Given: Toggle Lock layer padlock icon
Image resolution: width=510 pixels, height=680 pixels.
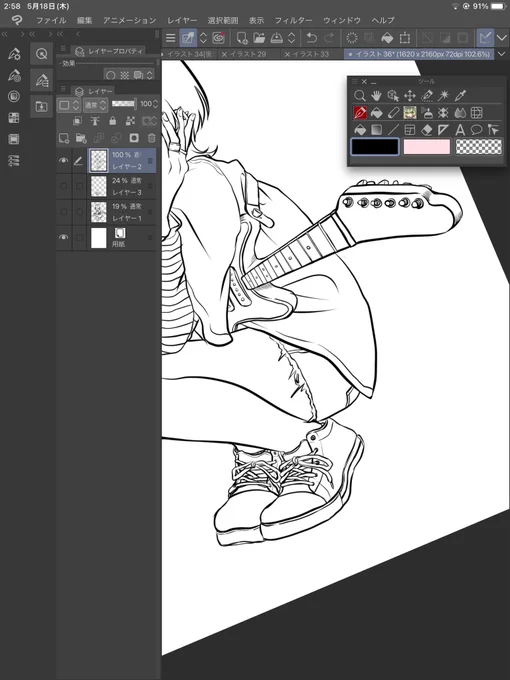Looking at the screenshot, I should pyautogui.click(x=113, y=121).
